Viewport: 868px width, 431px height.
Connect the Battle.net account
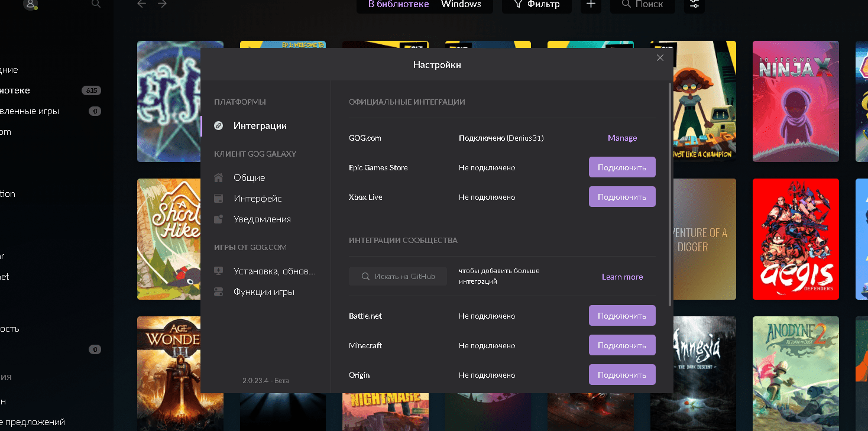click(621, 315)
